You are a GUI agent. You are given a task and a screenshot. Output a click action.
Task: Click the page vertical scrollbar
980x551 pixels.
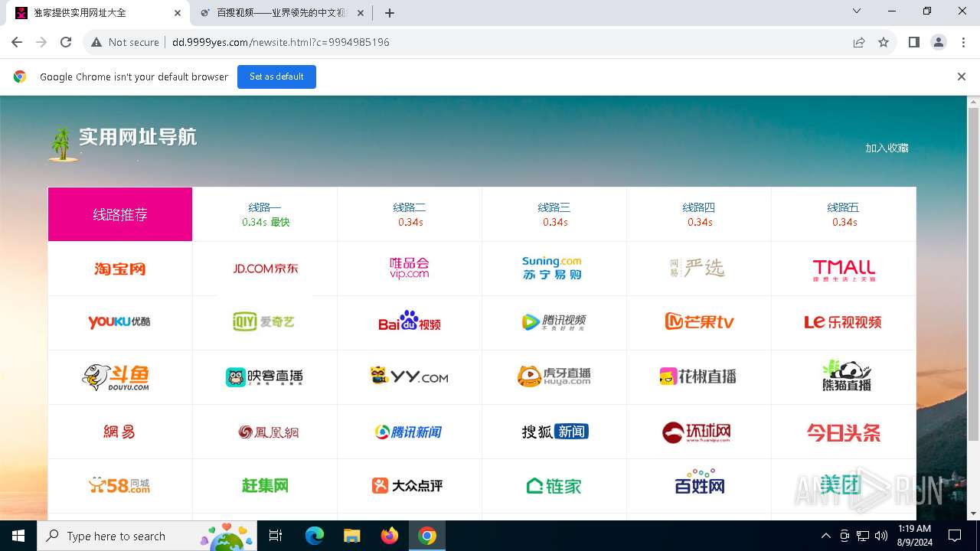point(974,274)
